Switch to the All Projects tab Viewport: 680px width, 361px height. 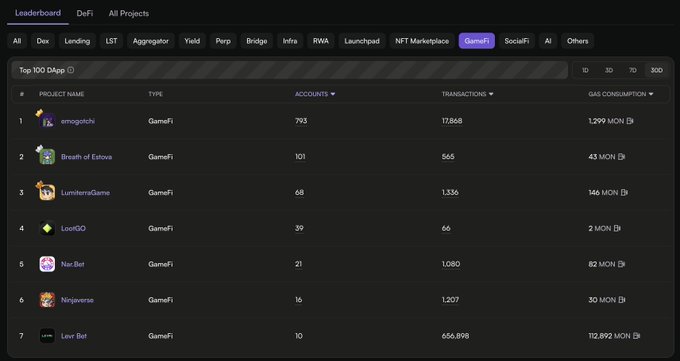pyautogui.click(x=129, y=13)
